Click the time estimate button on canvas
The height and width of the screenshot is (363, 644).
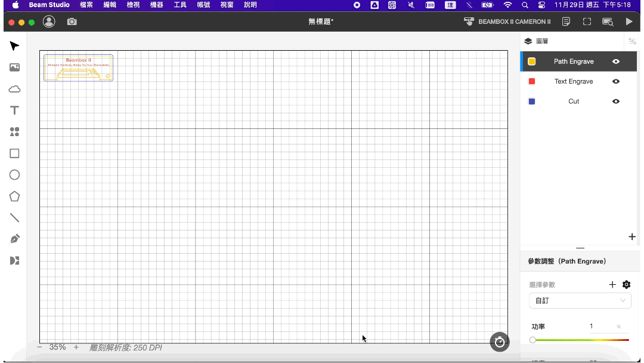500,342
